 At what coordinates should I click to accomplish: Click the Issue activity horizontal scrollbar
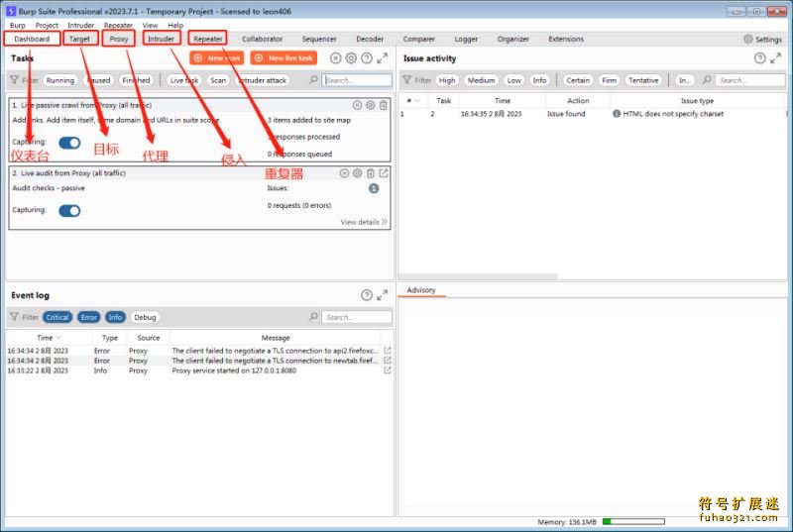pos(478,276)
